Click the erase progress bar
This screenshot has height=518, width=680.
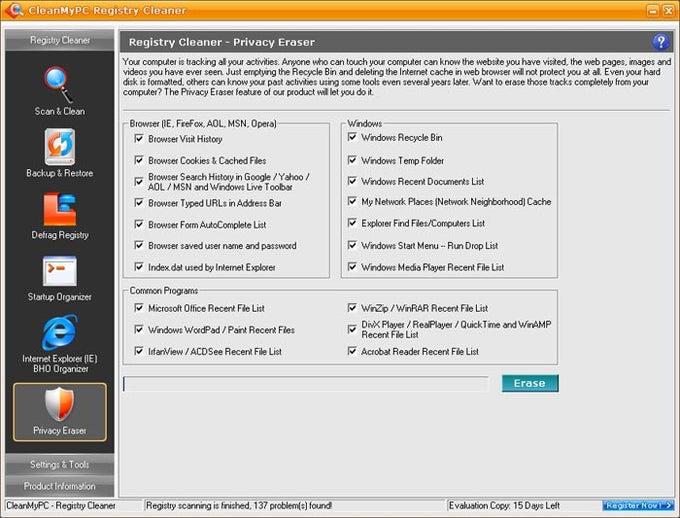point(306,384)
